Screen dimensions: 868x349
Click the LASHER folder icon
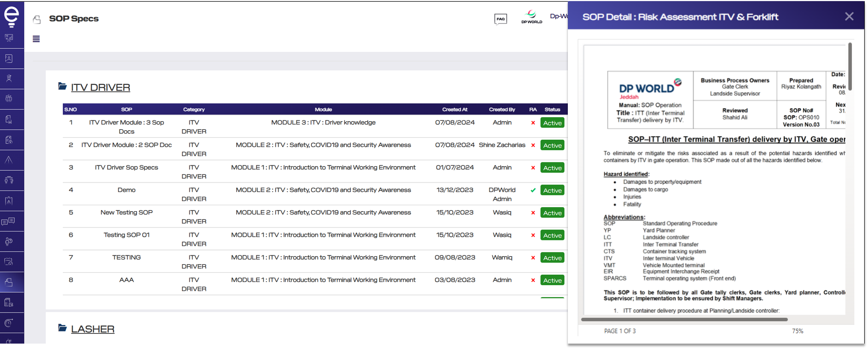pyautogui.click(x=62, y=328)
